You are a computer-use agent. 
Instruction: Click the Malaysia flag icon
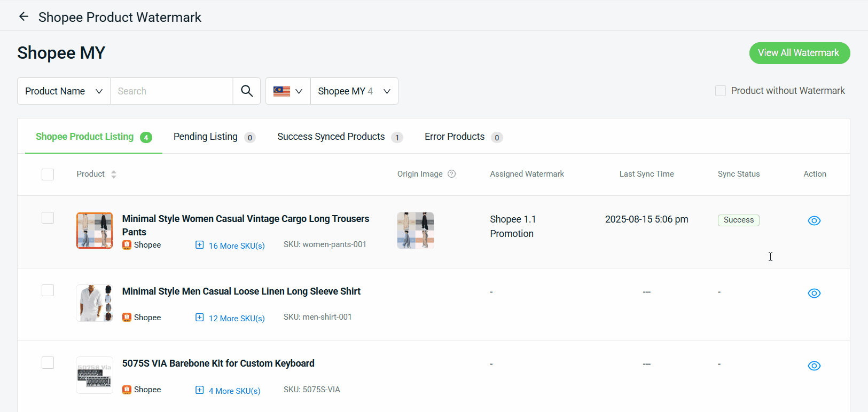281,91
